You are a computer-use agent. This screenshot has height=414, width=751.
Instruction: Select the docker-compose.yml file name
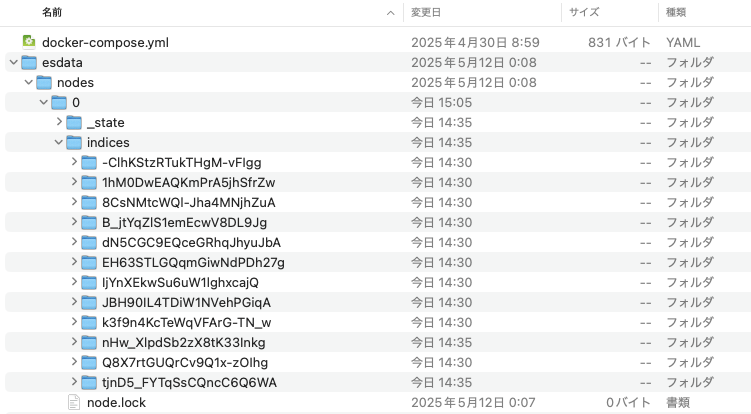[105, 43]
